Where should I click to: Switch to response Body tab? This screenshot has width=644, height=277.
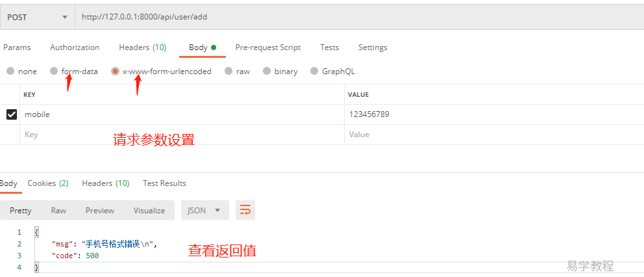click(8, 183)
